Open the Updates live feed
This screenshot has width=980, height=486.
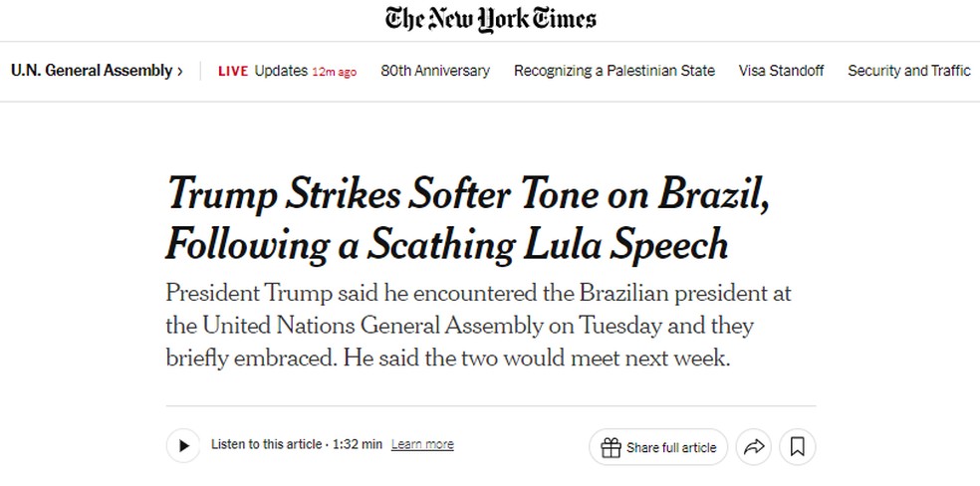(281, 71)
